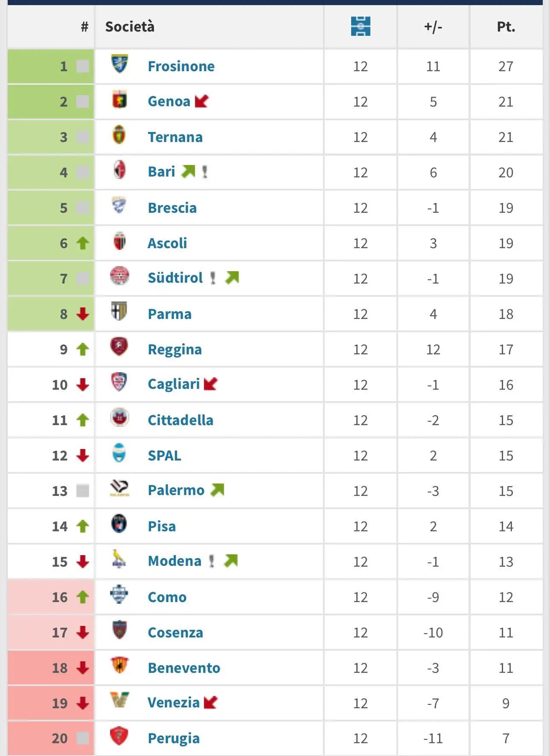Click the matches-played pitch icon in header
The image size is (550, 756).
pos(361,26)
